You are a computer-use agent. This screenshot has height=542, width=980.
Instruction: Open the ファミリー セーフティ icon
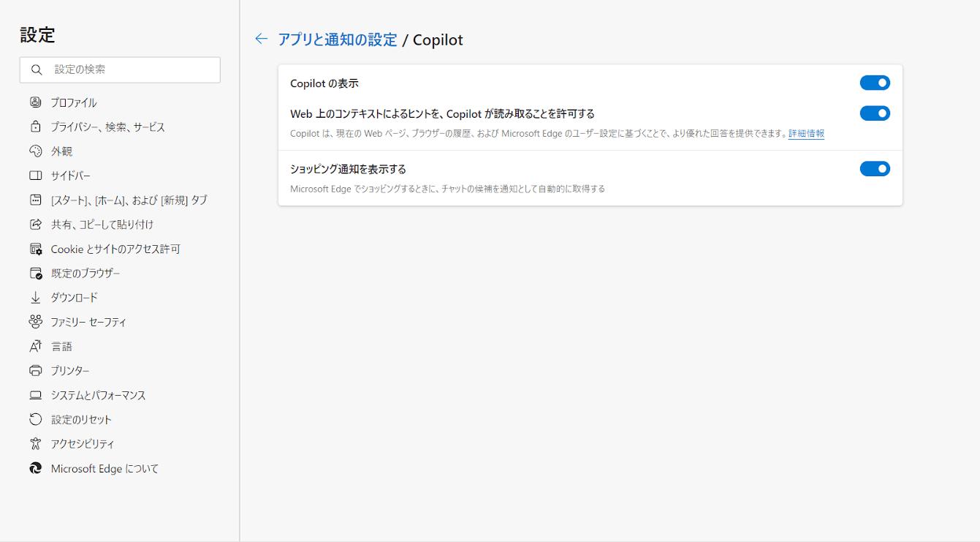pyautogui.click(x=36, y=321)
